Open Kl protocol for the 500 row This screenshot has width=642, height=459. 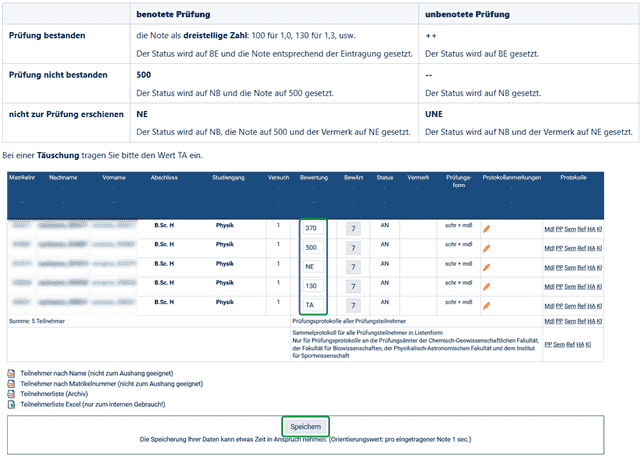click(599, 248)
